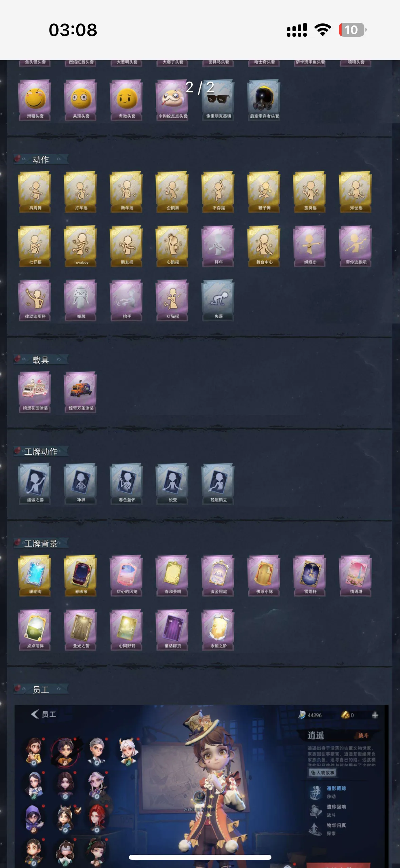Open the 虔诚之姿 badge pose icon
This screenshot has height=868, width=400.
point(35,484)
